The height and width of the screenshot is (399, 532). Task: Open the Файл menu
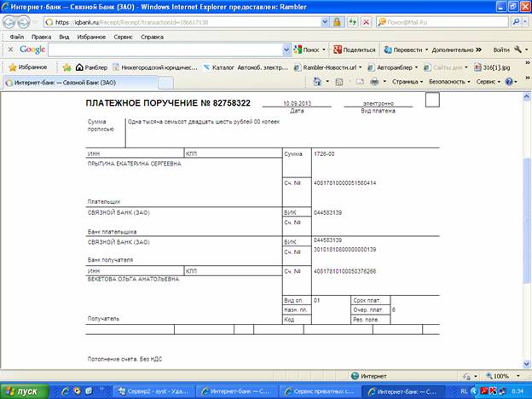[x=17, y=38]
